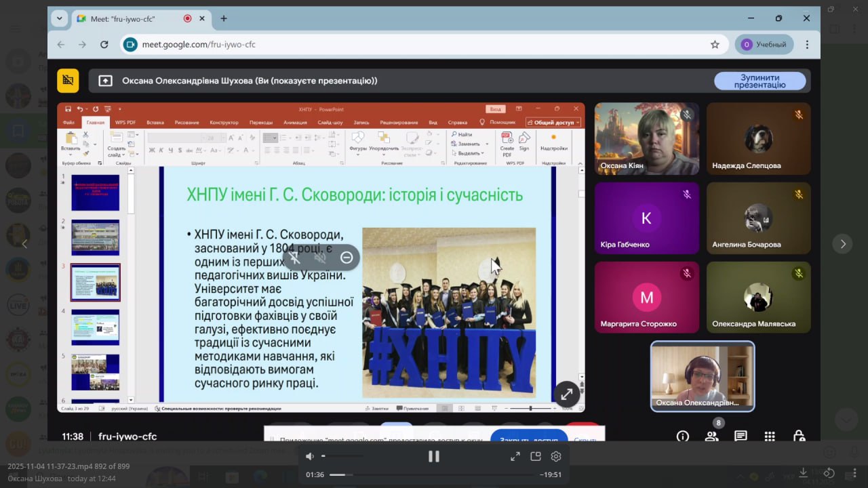Switch to the Анимация ribbon tab
Image resolution: width=868 pixels, height=488 pixels.
pos(295,123)
